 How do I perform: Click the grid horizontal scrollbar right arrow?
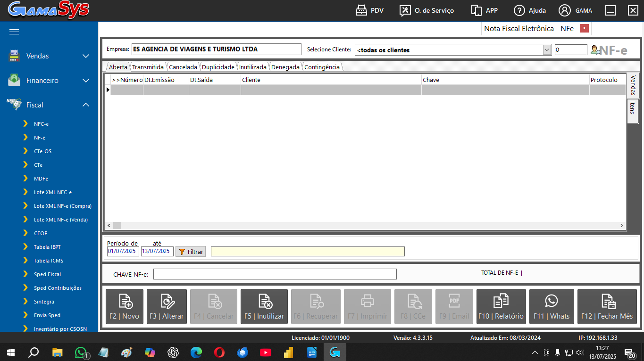pos(622,226)
